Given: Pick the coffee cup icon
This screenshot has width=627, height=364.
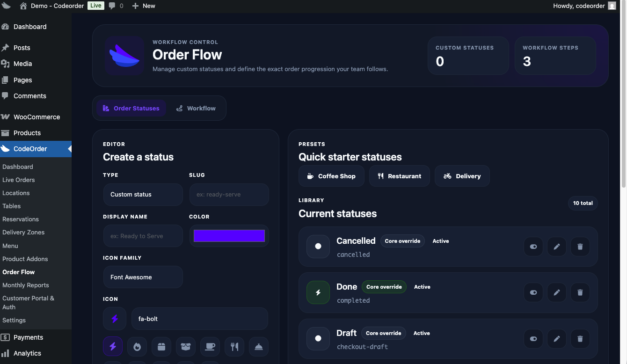Looking at the screenshot, I should click(210, 347).
